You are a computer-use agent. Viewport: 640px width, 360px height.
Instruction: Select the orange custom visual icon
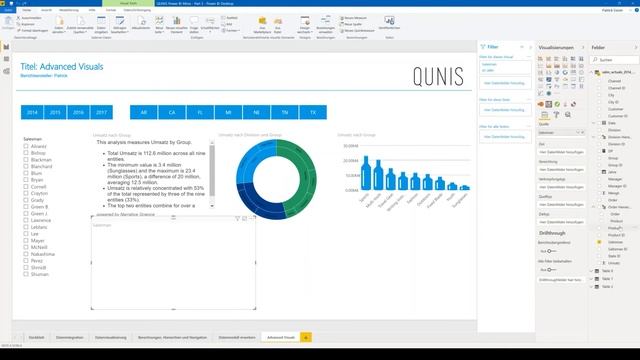540,104
